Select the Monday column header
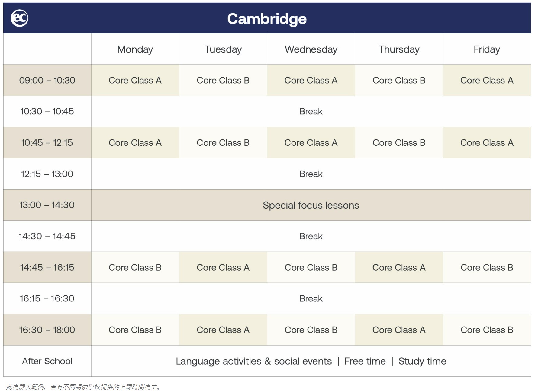The height and width of the screenshot is (392, 535). click(135, 49)
